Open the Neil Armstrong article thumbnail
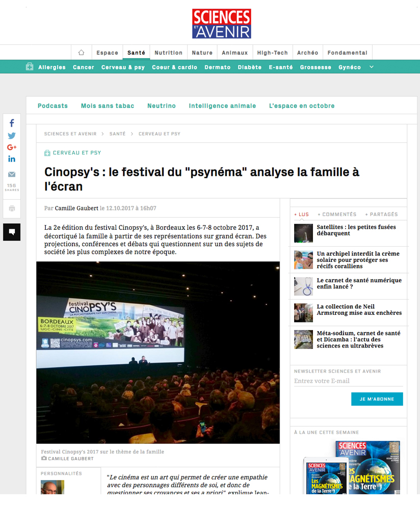The height and width of the screenshot is (507, 420). (x=303, y=313)
